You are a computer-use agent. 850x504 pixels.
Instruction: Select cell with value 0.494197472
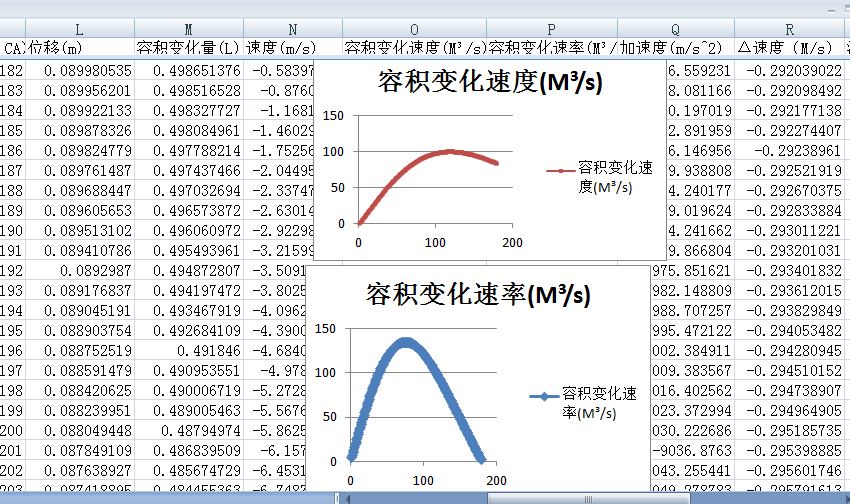[189, 290]
